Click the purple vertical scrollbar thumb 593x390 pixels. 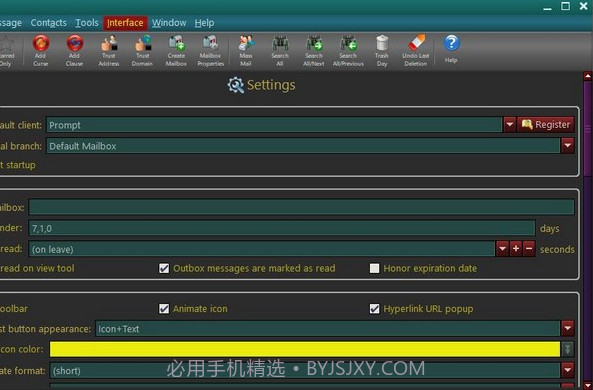tap(588, 129)
